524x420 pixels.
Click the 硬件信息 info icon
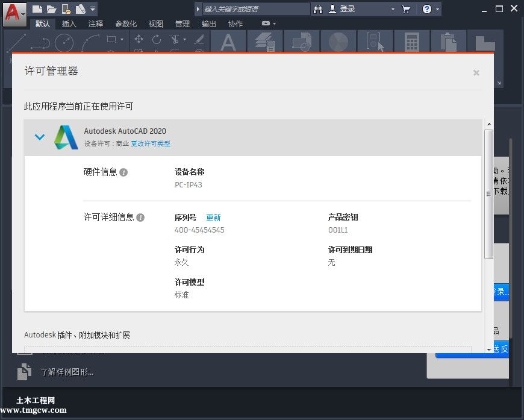pos(123,172)
